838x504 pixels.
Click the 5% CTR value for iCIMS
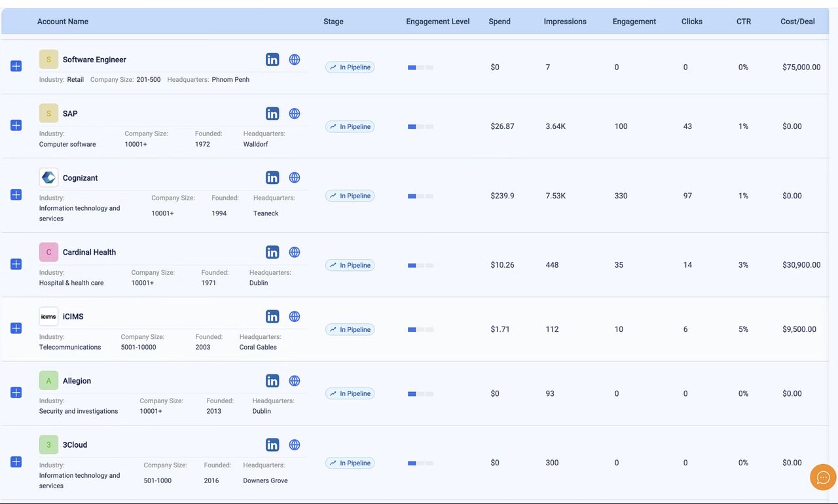click(743, 329)
